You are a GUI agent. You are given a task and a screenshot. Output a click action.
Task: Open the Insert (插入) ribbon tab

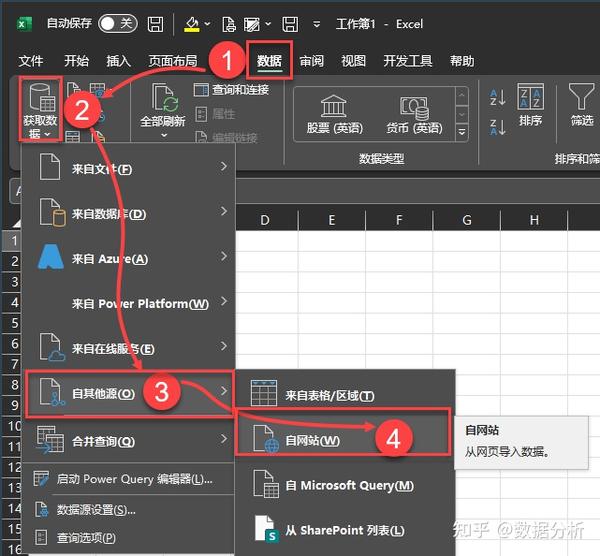[118, 60]
